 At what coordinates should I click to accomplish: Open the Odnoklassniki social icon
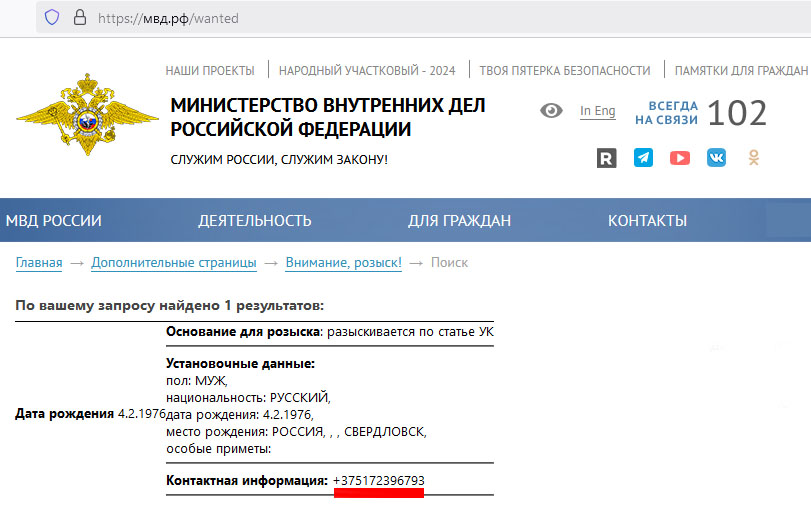[754, 157]
